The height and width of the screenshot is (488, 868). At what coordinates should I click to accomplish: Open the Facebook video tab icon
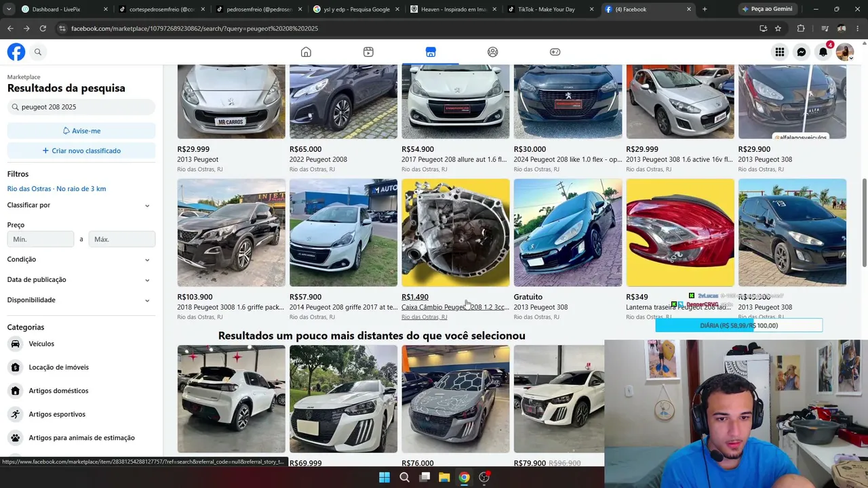point(368,52)
